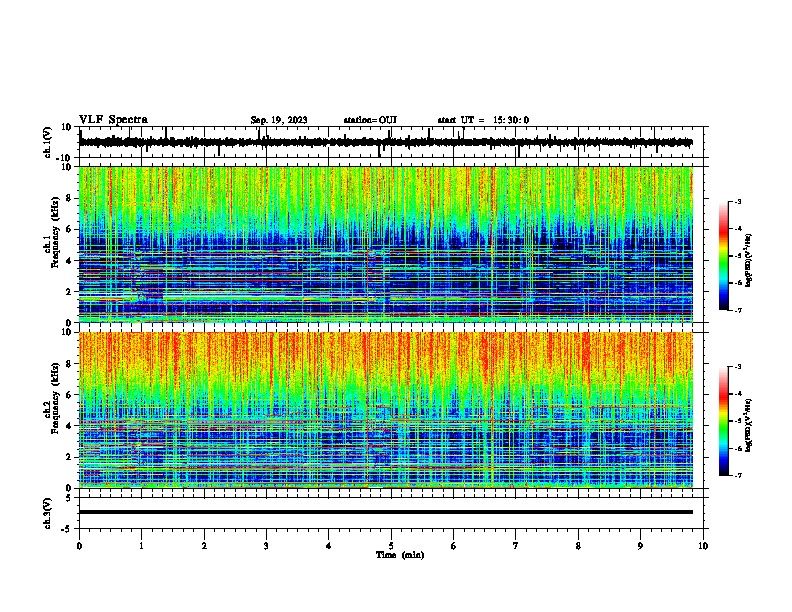
Task: Click the 'Time (min)' axis label
Action: pos(400,555)
